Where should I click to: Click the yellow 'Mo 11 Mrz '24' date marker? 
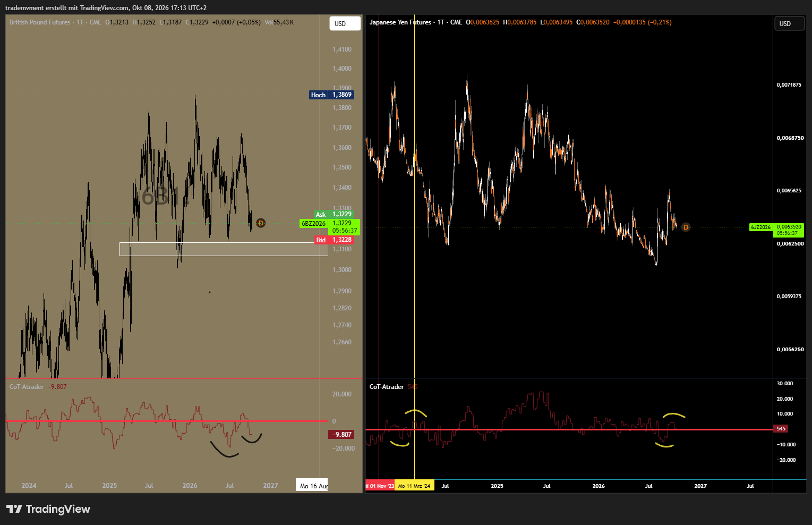(x=414, y=486)
